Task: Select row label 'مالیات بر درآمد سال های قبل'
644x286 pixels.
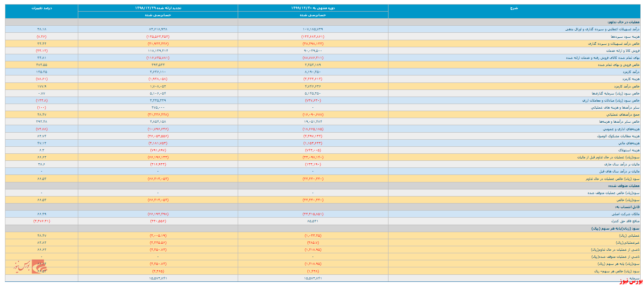Action: (619, 172)
